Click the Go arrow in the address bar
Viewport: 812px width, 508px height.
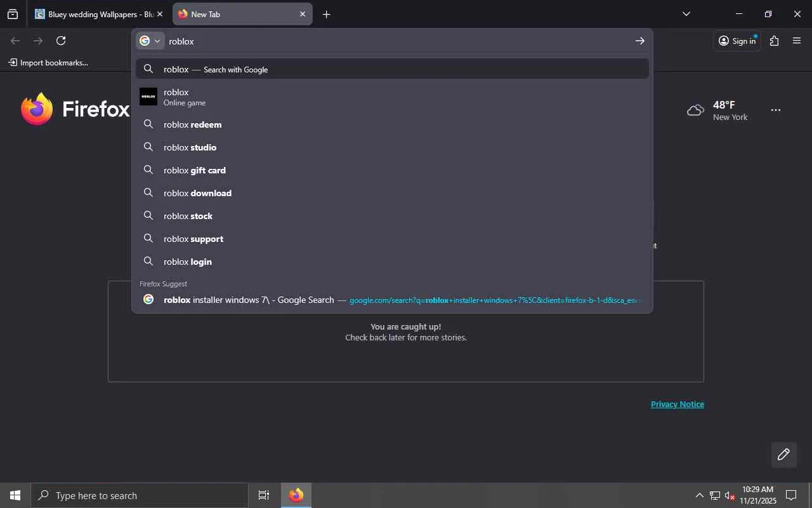(639, 41)
